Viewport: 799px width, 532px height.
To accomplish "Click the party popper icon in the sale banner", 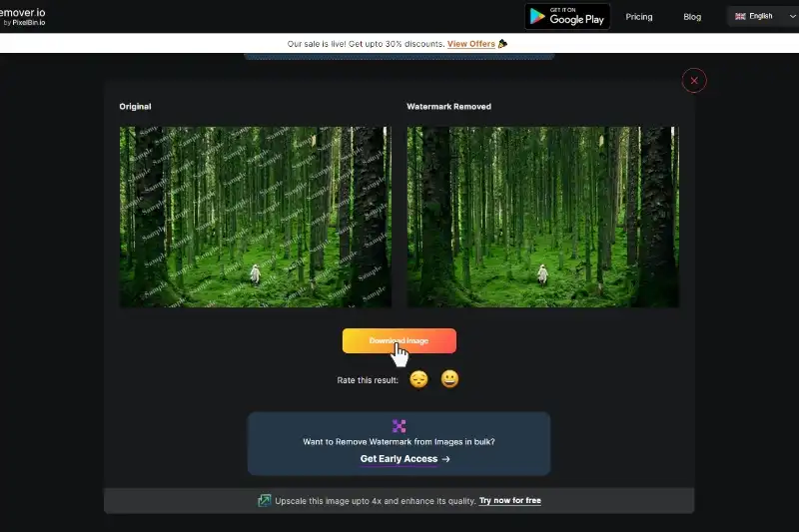I will click(502, 44).
